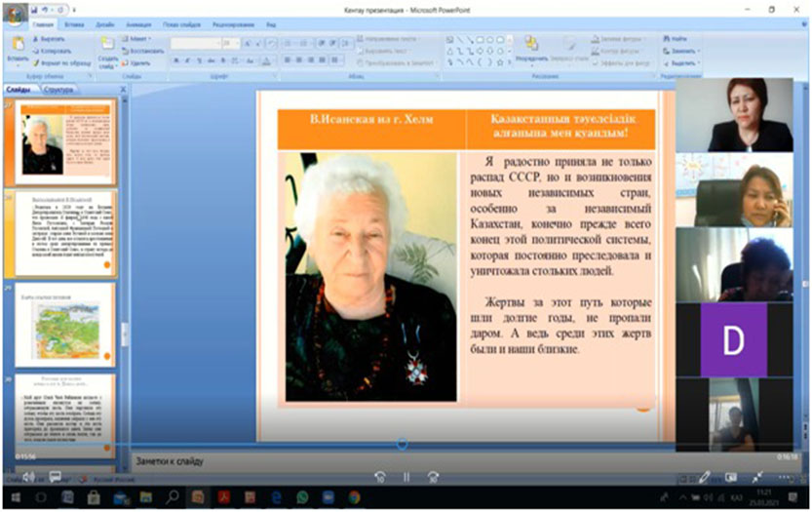
Task: Click the Arrange (Упорядочить) icon
Action: pyautogui.click(x=531, y=45)
